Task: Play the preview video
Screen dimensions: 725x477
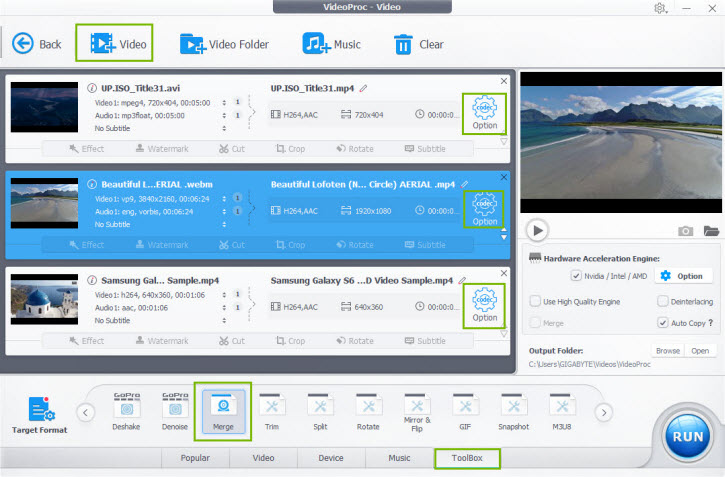Action: click(x=537, y=230)
